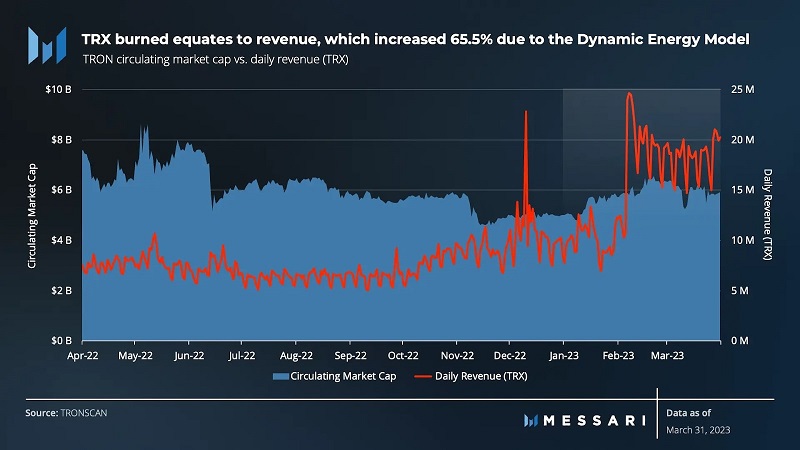Click the blue Circulating Market Cap swatch
The image size is (800, 450).
click(x=279, y=377)
